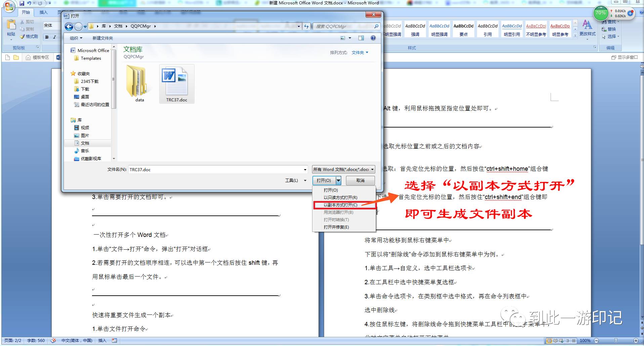The image size is (644, 346).
Task: Open help in the 打开 dialog
Action: (x=373, y=38)
